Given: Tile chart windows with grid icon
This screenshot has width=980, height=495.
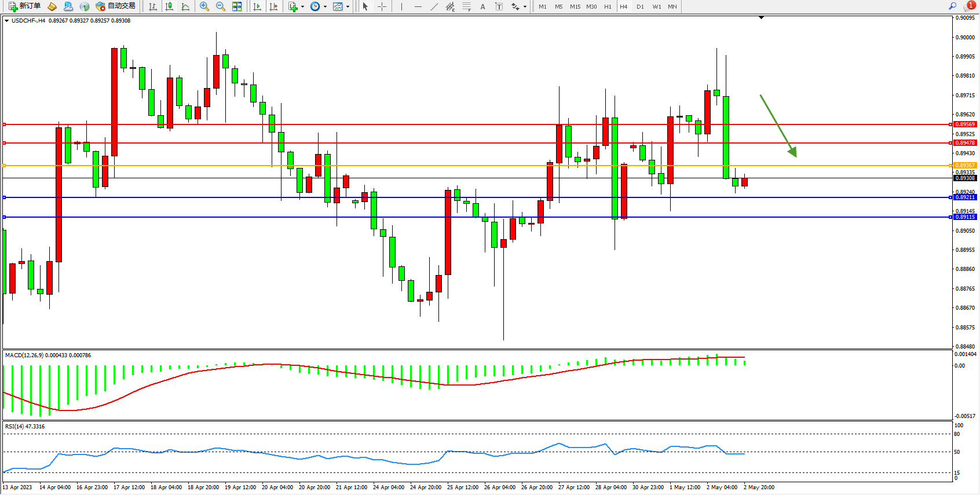Looking at the screenshot, I should [237, 6].
